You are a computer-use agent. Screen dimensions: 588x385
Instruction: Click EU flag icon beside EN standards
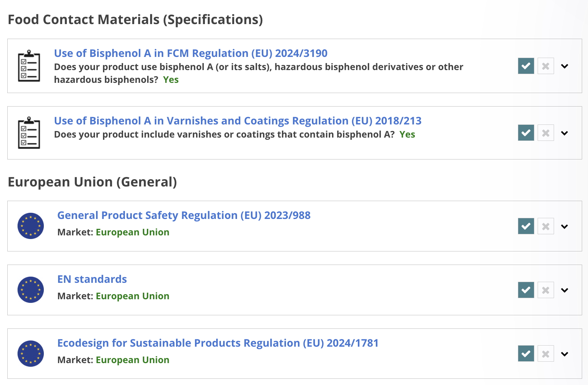pos(31,290)
